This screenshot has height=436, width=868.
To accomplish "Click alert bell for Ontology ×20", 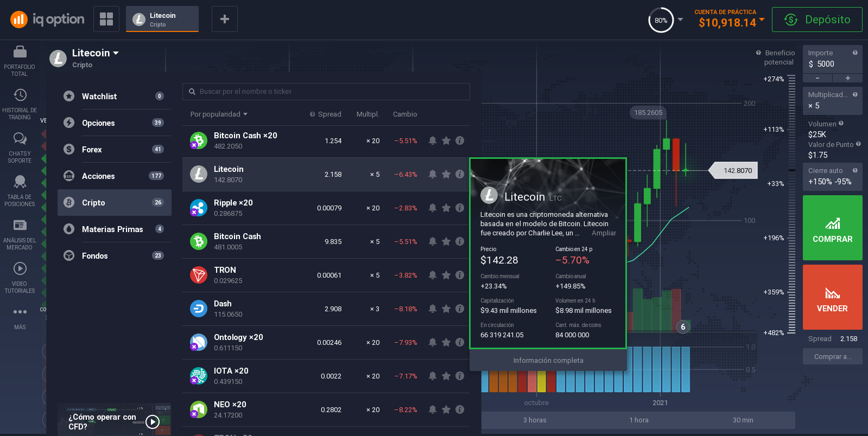I will [433, 342].
